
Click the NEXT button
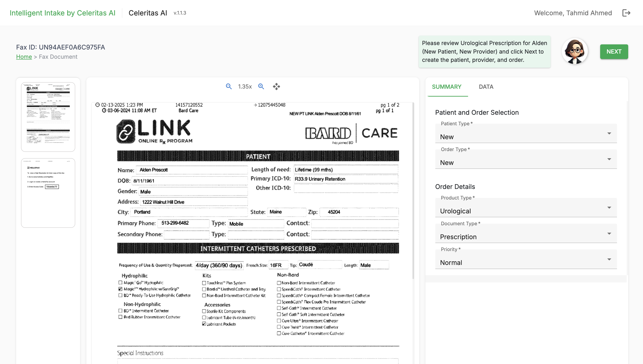613,52
